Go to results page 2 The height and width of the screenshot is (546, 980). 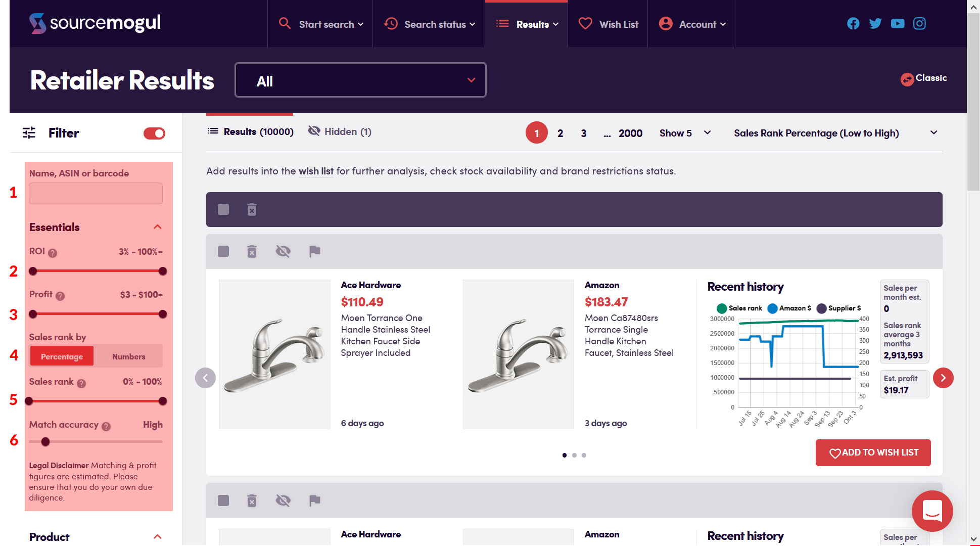(x=560, y=133)
